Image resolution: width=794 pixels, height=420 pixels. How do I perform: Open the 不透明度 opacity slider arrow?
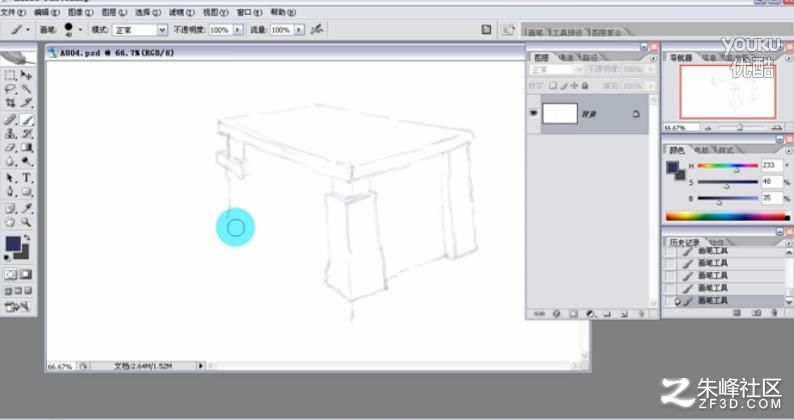[237, 30]
